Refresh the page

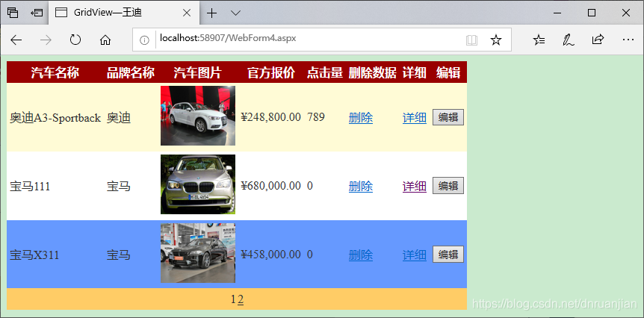(x=75, y=40)
